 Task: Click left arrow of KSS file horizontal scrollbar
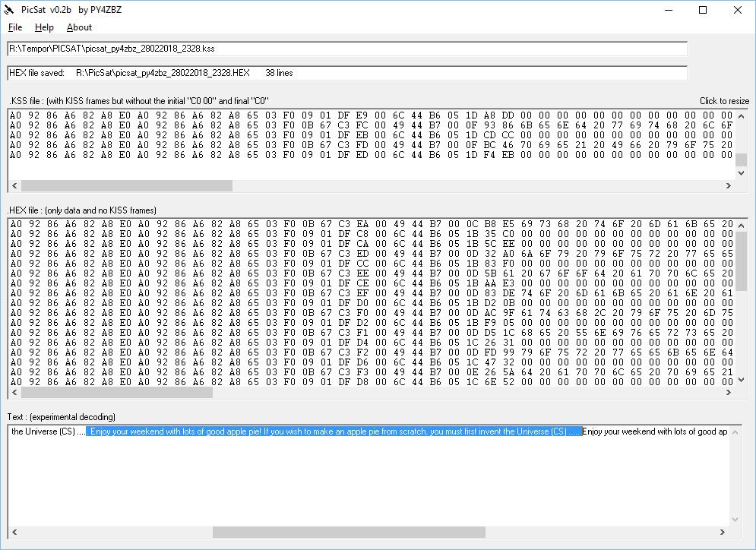[x=14, y=185]
